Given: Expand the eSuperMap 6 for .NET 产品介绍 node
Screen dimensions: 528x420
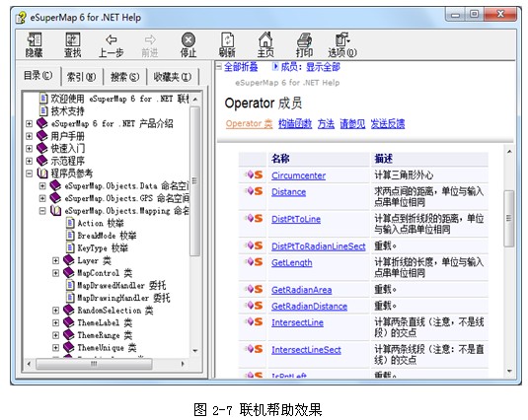Looking at the screenshot, I should click(x=29, y=123).
